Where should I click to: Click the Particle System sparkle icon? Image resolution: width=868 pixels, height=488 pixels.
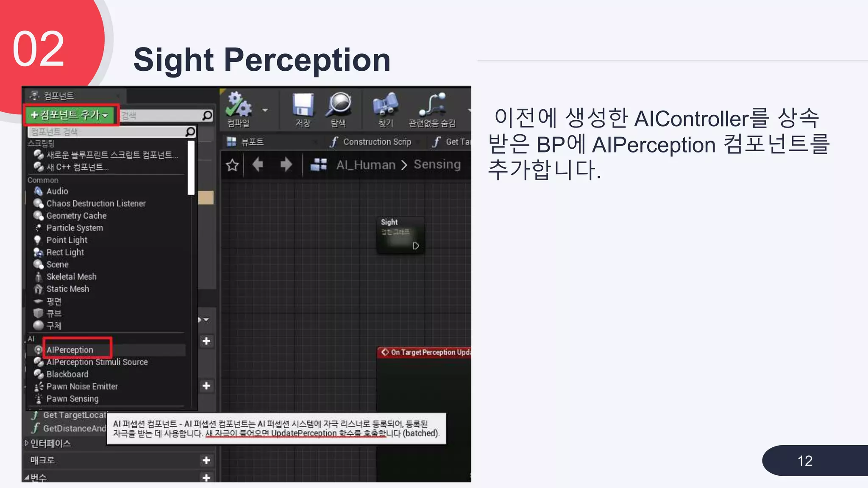[38, 228]
